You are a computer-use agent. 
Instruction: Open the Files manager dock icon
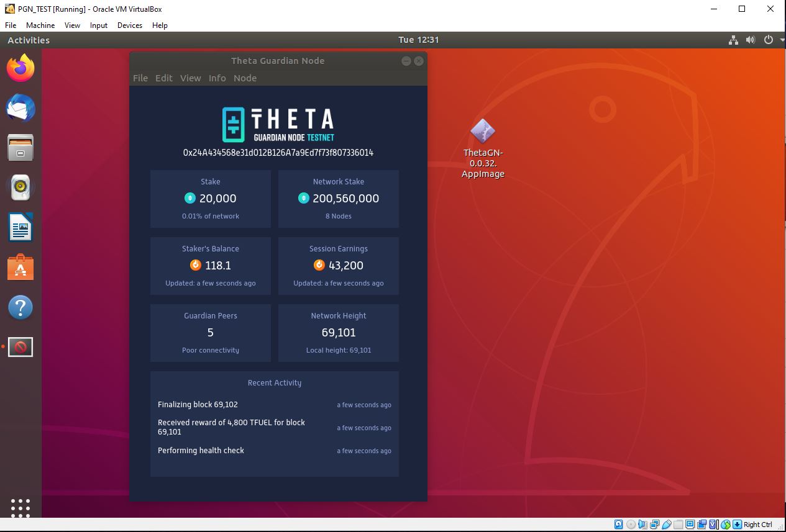point(21,148)
